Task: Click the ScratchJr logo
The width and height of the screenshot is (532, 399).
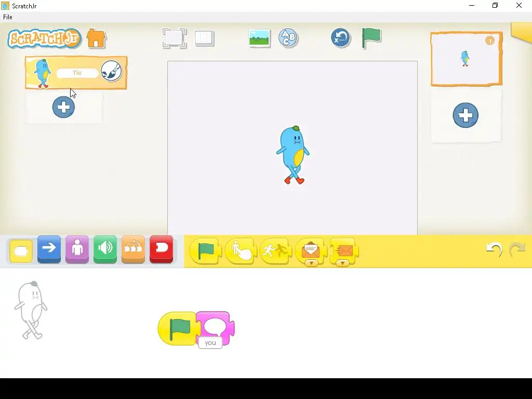Action: (x=45, y=38)
